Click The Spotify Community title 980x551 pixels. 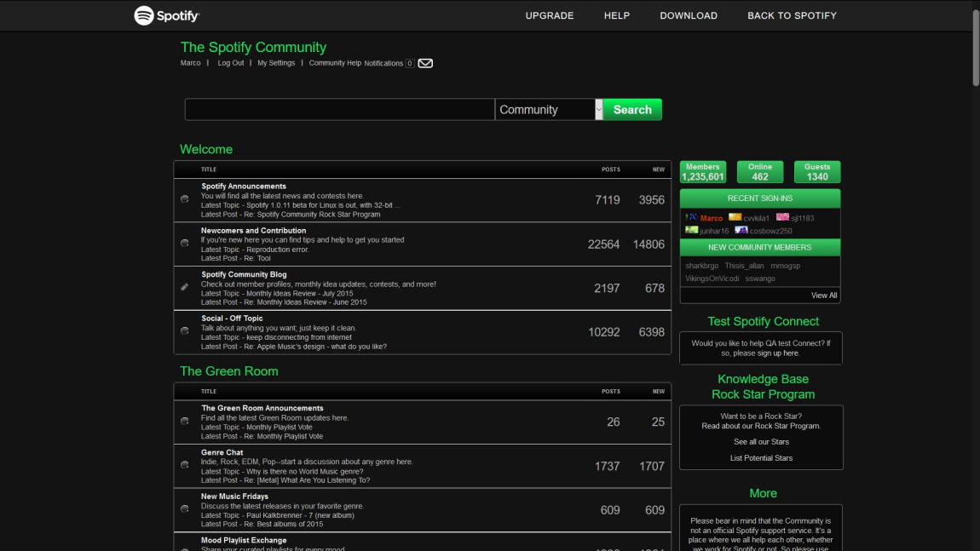click(253, 48)
